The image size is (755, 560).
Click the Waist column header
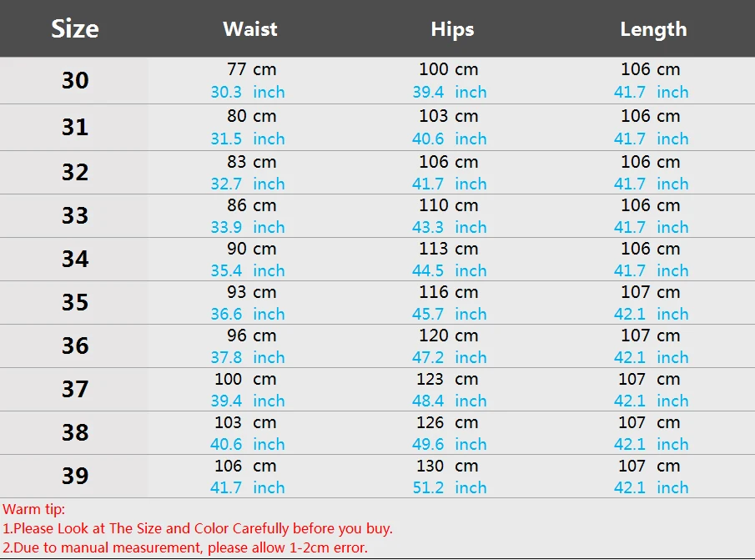pos(250,29)
